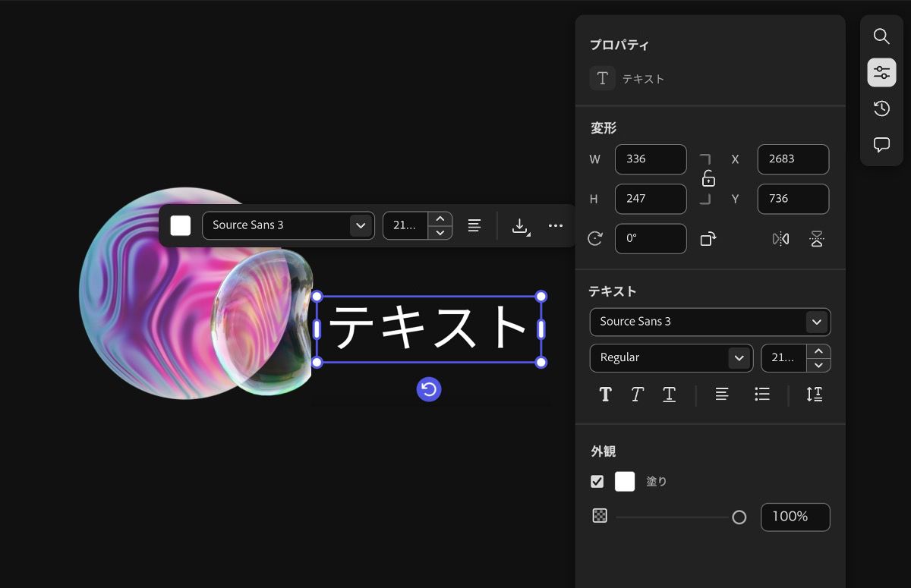Click the W width input field

click(x=651, y=159)
